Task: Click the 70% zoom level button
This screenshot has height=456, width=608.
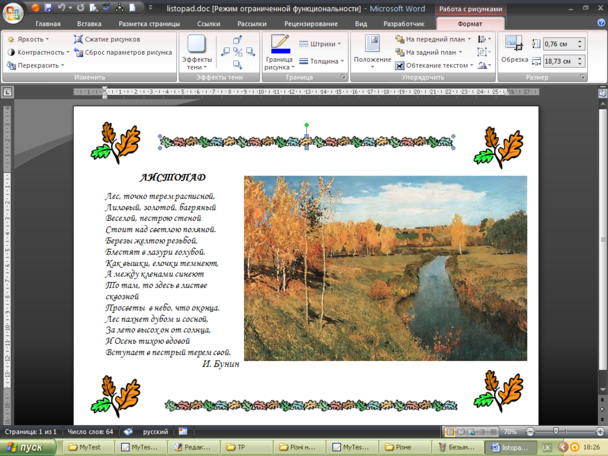Action: pyautogui.click(x=510, y=432)
